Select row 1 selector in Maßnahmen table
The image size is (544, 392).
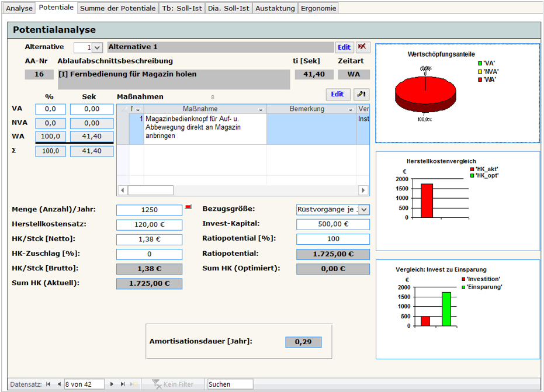[x=123, y=129]
